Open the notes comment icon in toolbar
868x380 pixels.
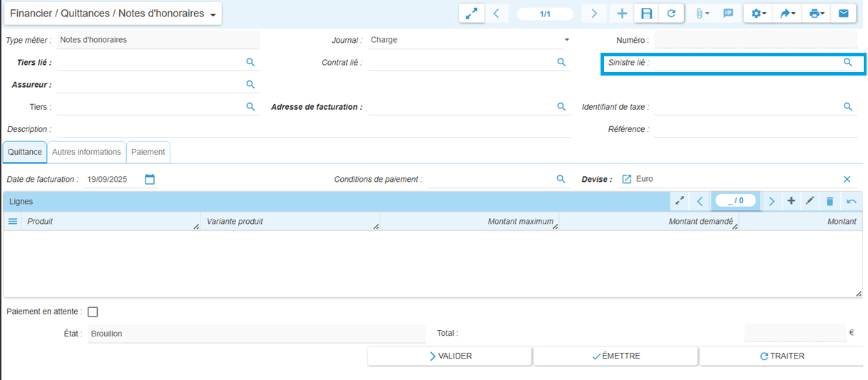(728, 14)
